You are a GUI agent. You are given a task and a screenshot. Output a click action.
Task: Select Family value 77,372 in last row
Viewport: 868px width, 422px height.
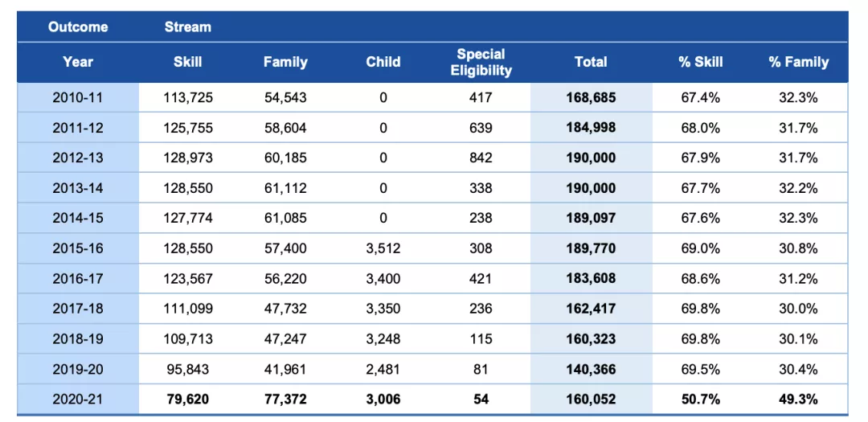285,399
